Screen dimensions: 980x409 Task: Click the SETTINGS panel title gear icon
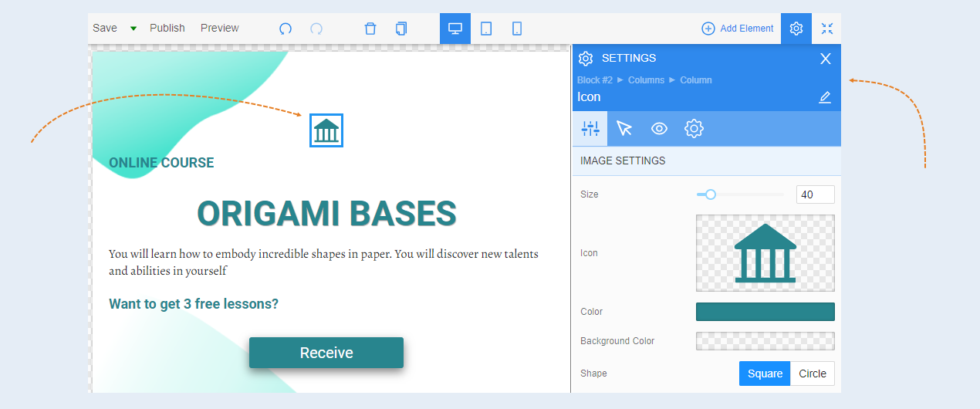tap(586, 59)
